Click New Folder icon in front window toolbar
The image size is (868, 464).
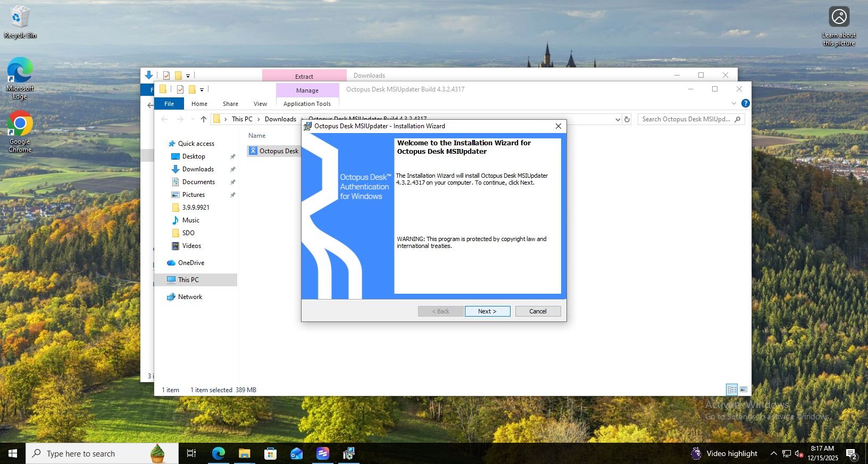(x=193, y=89)
